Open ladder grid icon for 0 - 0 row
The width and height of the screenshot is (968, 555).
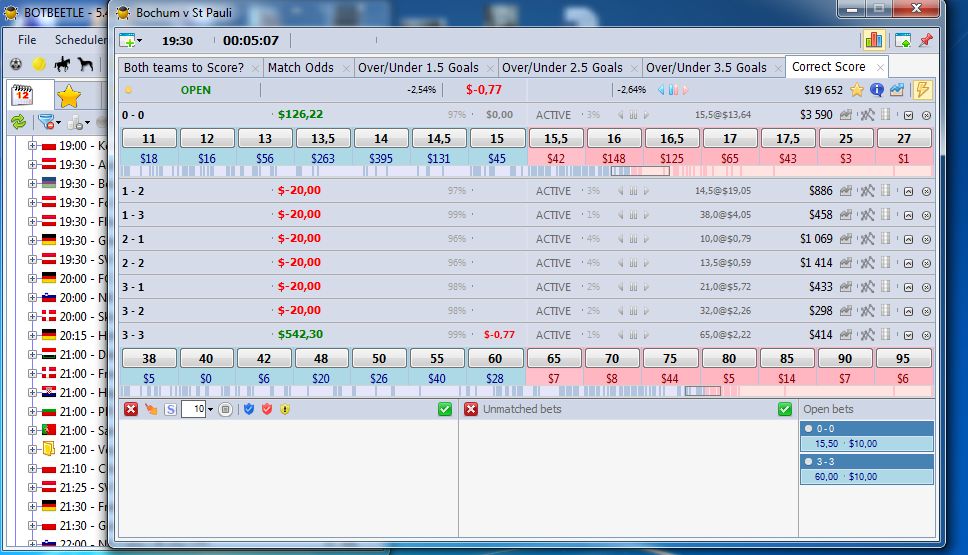click(x=886, y=115)
